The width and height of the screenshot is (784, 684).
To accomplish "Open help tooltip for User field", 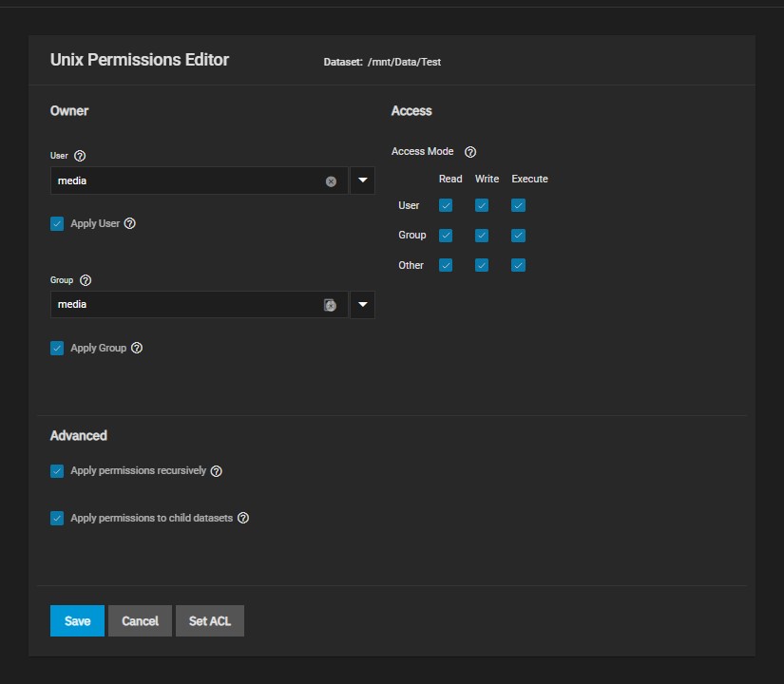I will [80, 156].
